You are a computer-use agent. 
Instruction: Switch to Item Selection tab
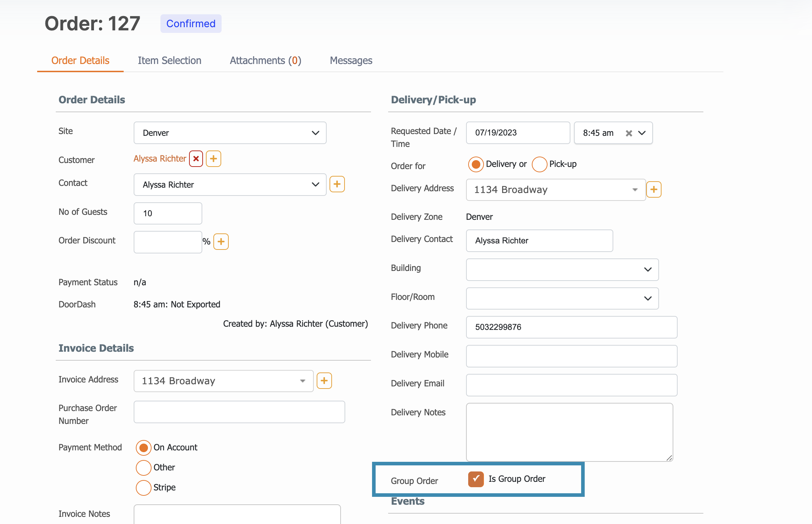[169, 61]
